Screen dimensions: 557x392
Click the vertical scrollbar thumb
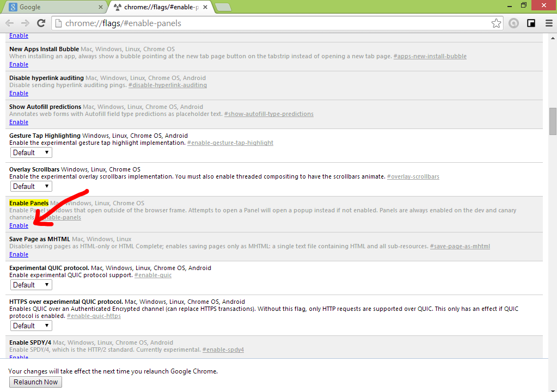tap(553, 121)
